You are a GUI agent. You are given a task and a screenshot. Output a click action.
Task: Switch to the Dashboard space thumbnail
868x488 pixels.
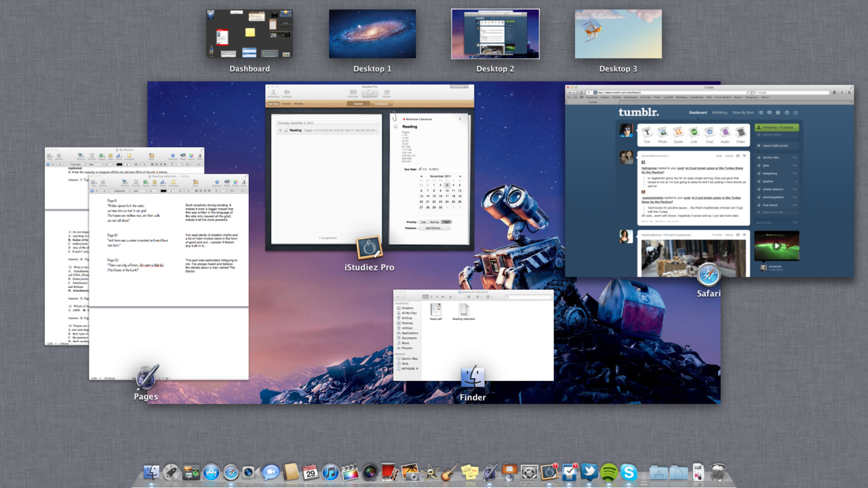[x=250, y=34]
